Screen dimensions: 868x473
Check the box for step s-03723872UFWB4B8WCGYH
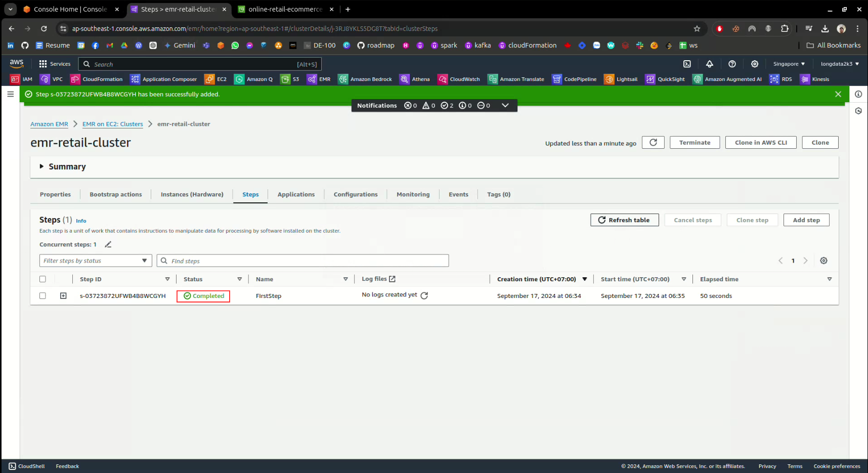(x=42, y=296)
